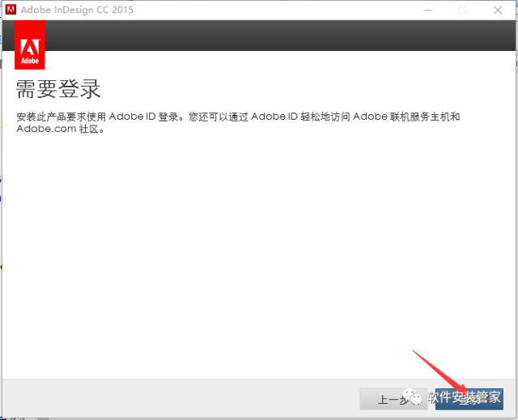Minimize the InDesign installer window
Screen dimensions: 518x420
(x=424, y=10)
